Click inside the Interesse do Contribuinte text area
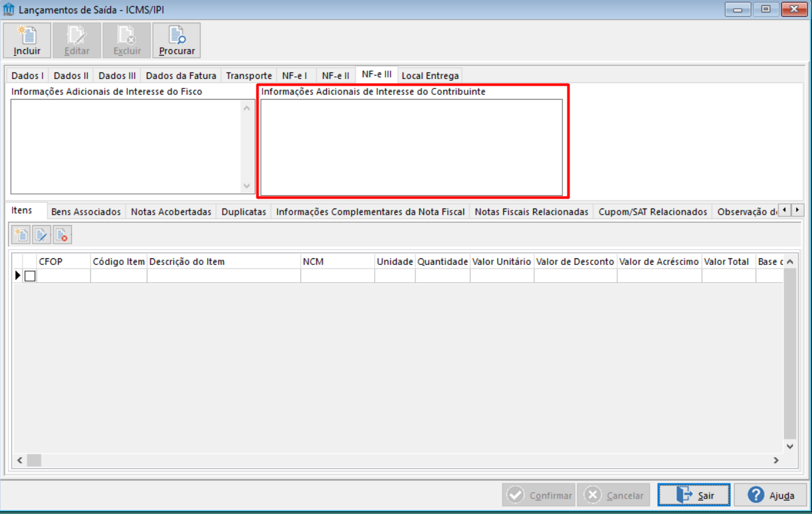The height and width of the screenshot is (514, 812). tap(411, 147)
